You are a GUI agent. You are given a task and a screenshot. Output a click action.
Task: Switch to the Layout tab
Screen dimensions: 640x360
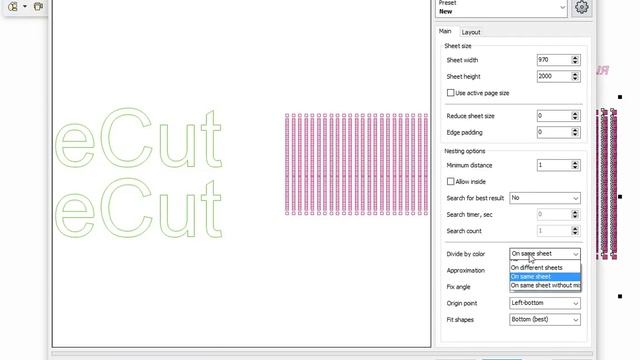471,32
